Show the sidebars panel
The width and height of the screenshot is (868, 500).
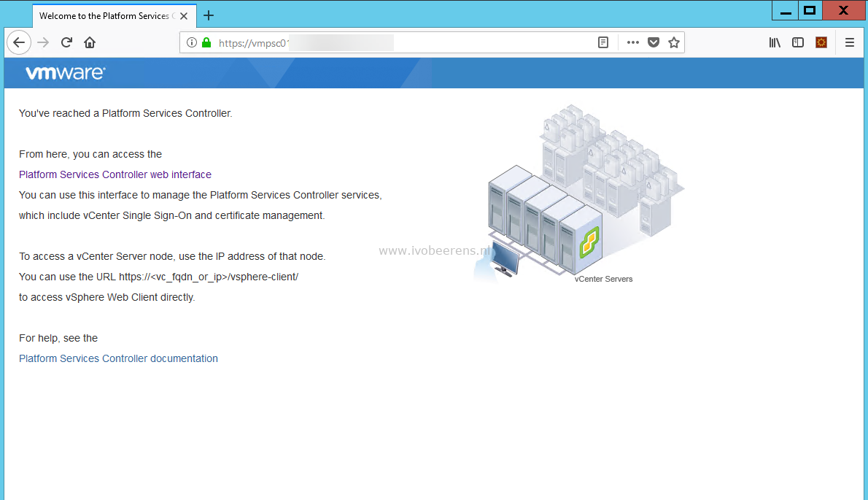798,42
